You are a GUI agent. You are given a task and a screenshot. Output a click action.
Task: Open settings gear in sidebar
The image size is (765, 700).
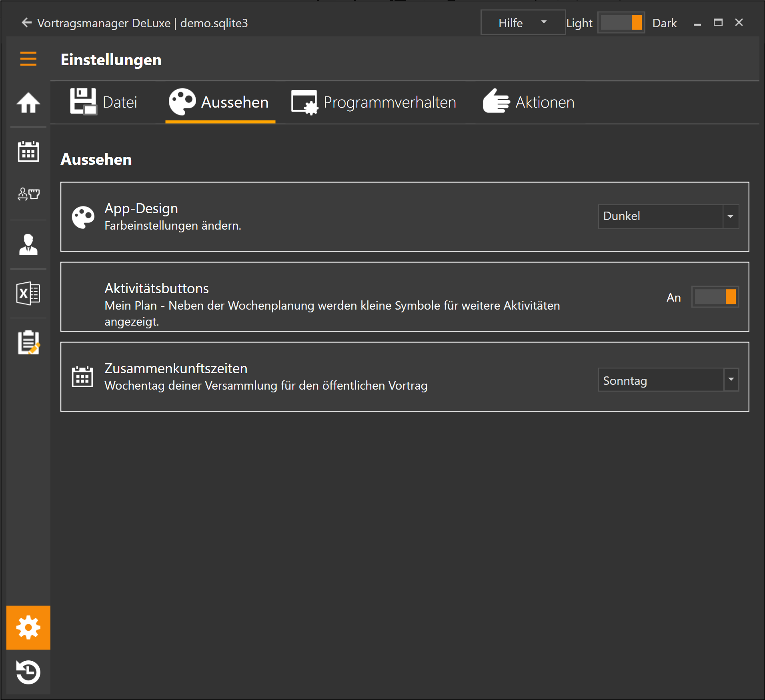[28, 627]
